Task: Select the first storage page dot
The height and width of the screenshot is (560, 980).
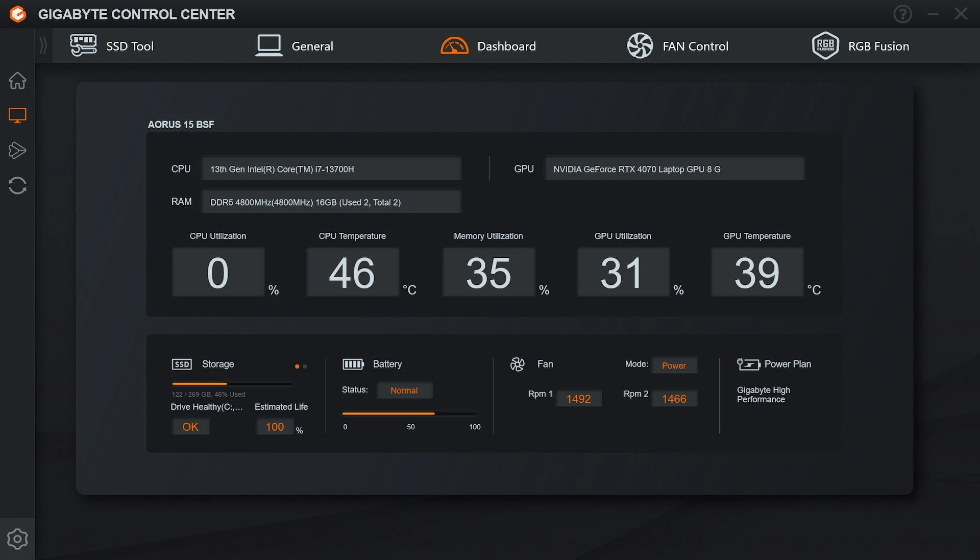Action: (x=297, y=366)
